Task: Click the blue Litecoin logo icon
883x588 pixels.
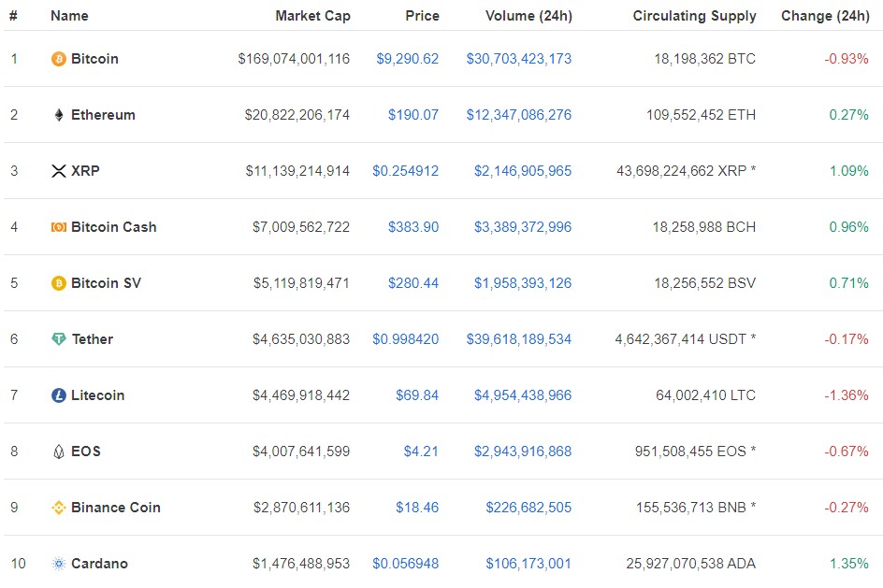Action: pyautogui.click(x=59, y=395)
